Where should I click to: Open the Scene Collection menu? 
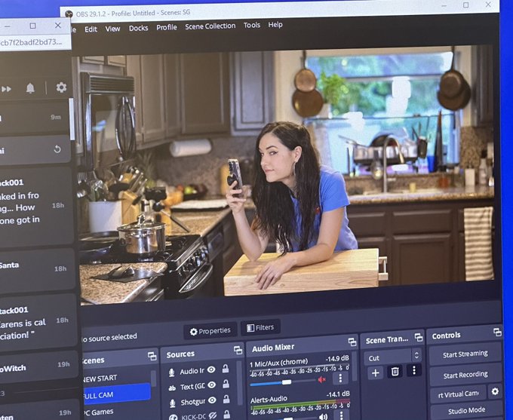210,26
